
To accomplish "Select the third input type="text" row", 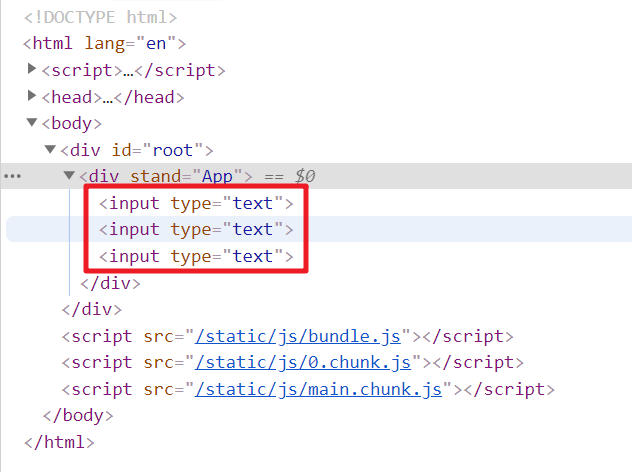I will click(196, 256).
